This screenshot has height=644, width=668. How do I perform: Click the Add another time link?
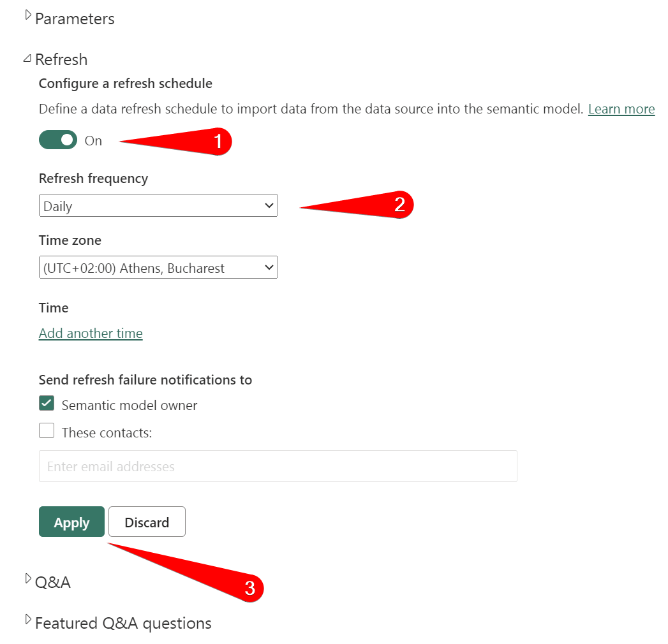click(x=90, y=333)
